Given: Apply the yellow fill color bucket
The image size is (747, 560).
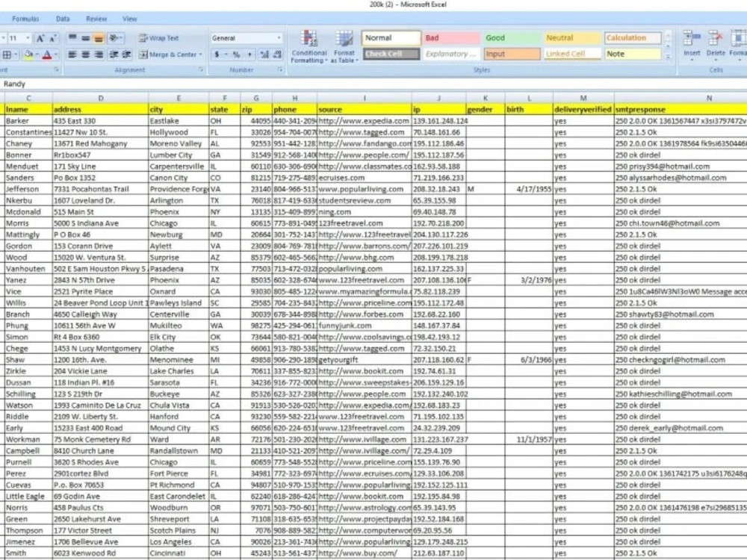Looking at the screenshot, I should click(28, 55).
